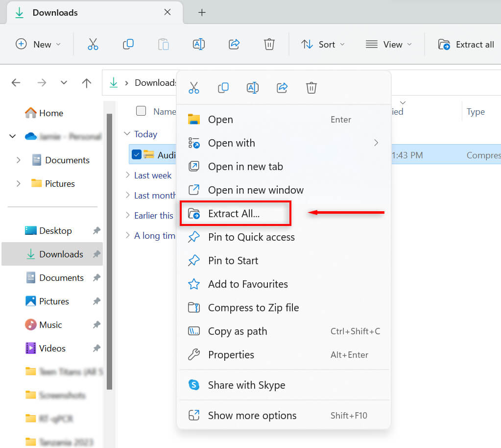The width and height of the screenshot is (501, 448).
Task: Open the View dropdown in the toolbar
Action: [x=388, y=44]
